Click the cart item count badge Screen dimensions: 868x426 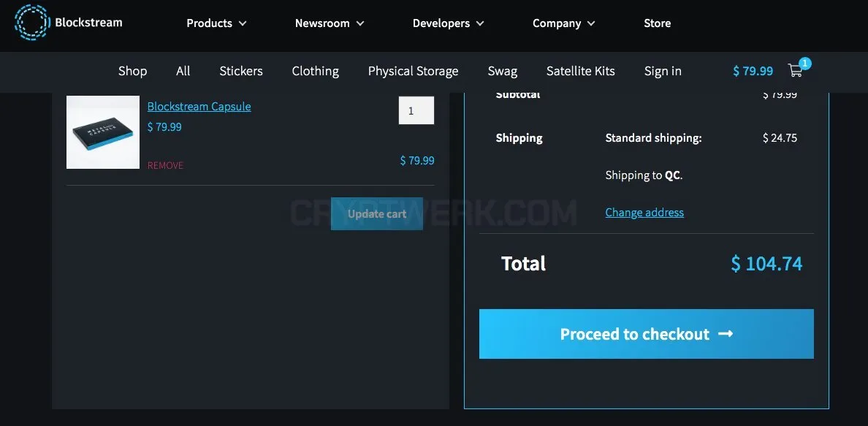coord(805,63)
